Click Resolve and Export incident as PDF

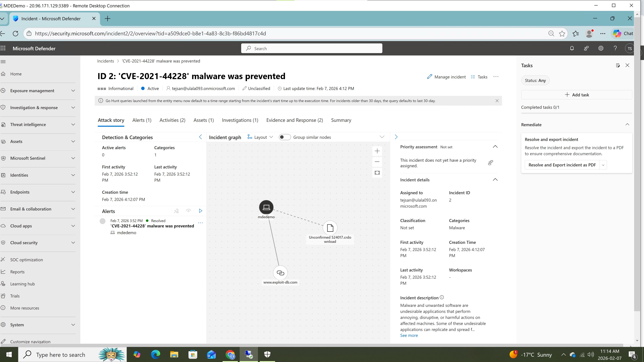(x=562, y=165)
